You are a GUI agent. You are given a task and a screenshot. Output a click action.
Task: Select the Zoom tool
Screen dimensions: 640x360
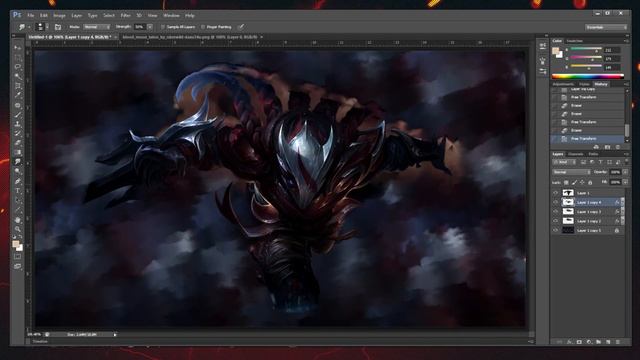pos(18,229)
